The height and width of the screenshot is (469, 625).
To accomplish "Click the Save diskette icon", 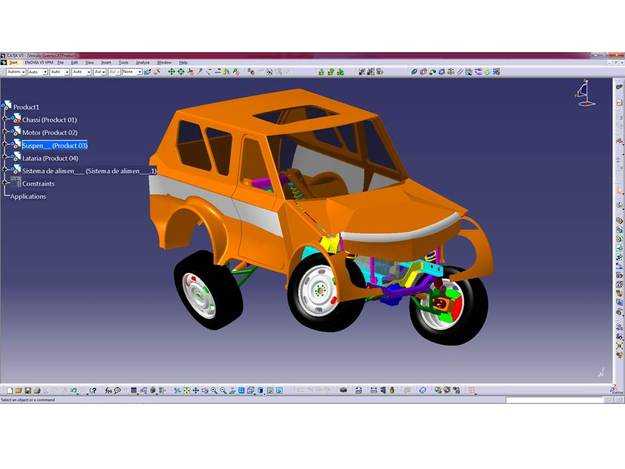I will click(28, 391).
